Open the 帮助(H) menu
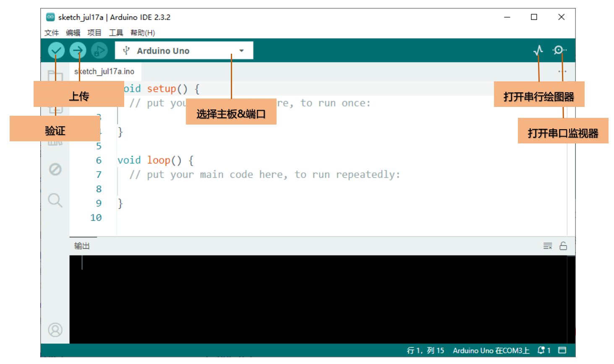This screenshot has height=364, width=614. pos(143,33)
